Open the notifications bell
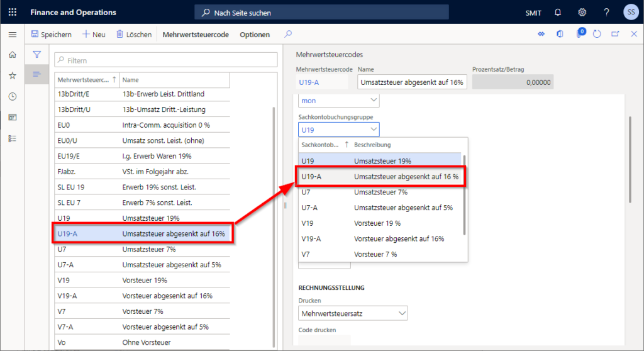This screenshot has width=644, height=351. 558,13
